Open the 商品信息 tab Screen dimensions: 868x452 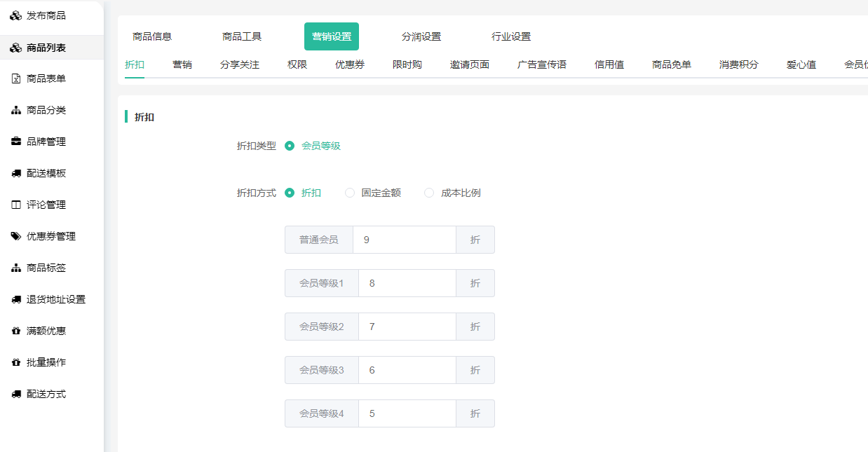(152, 36)
